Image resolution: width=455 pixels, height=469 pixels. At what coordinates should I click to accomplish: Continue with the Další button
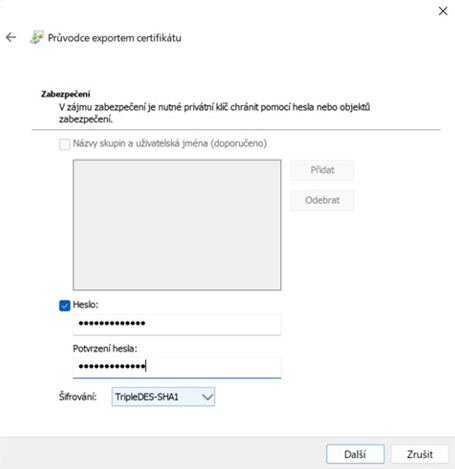tap(355, 454)
